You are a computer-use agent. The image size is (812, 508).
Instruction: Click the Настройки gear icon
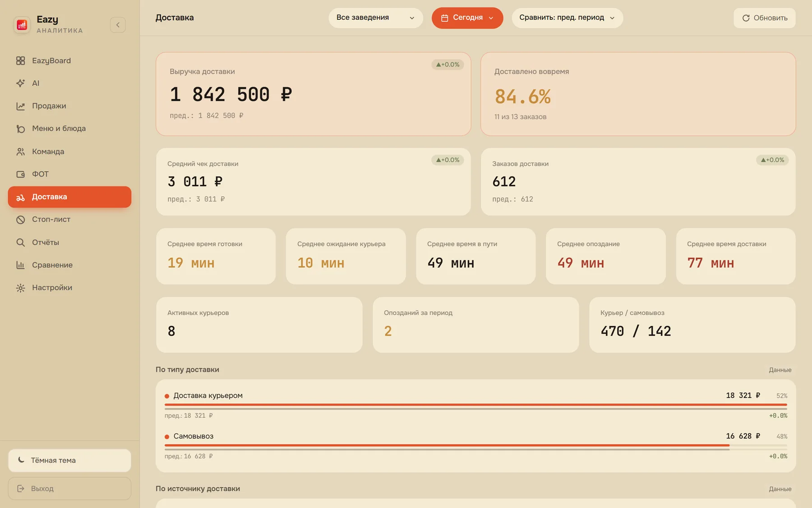click(20, 288)
